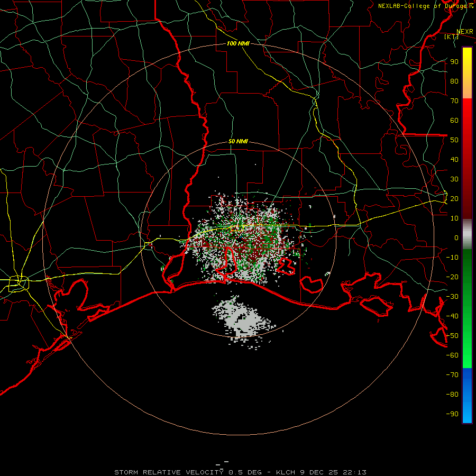Click the 22:13 timestamp in the caption
This screenshot has height=476, width=476.
tap(354, 472)
